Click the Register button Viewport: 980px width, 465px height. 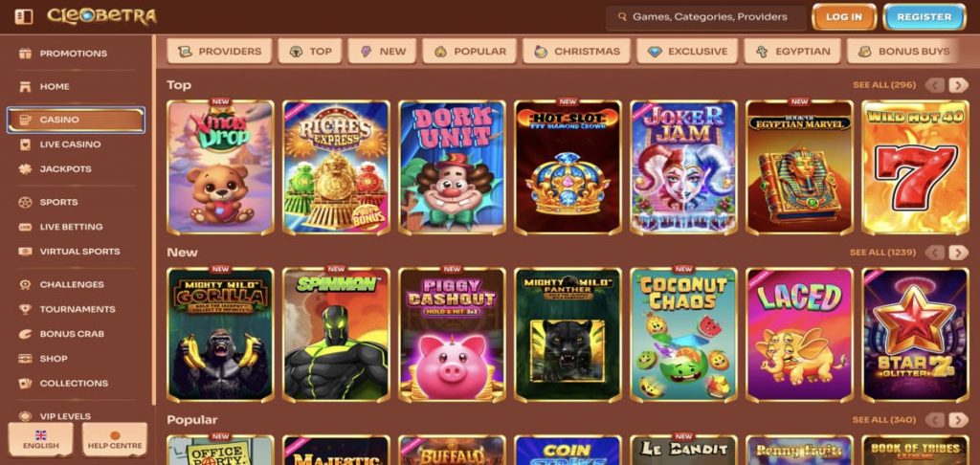[x=924, y=17]
